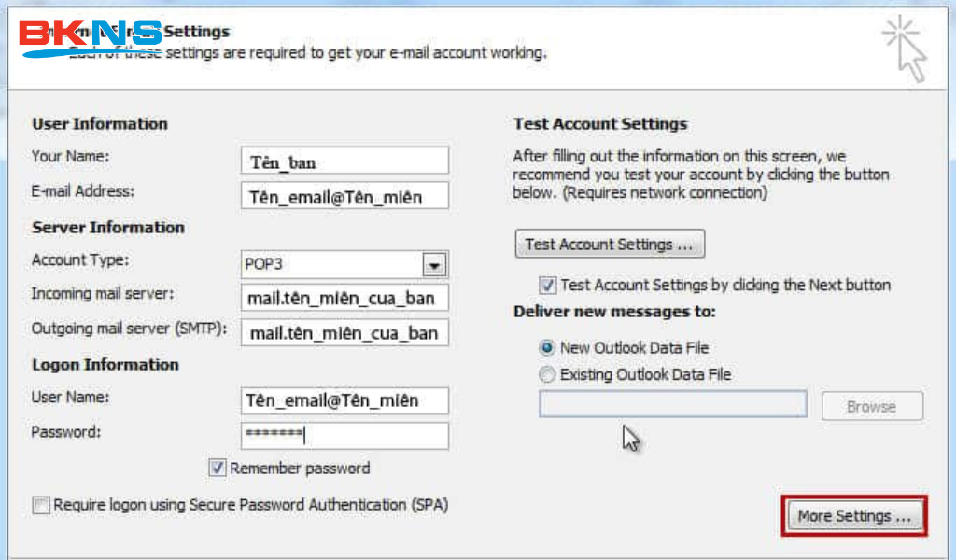
Task: Click the BKNS logo watermark
Action: tap(91, 37)
